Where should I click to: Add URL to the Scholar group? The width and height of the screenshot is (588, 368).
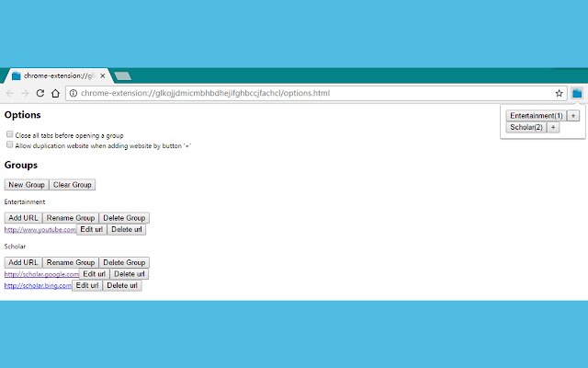click(x=23, y=262)
